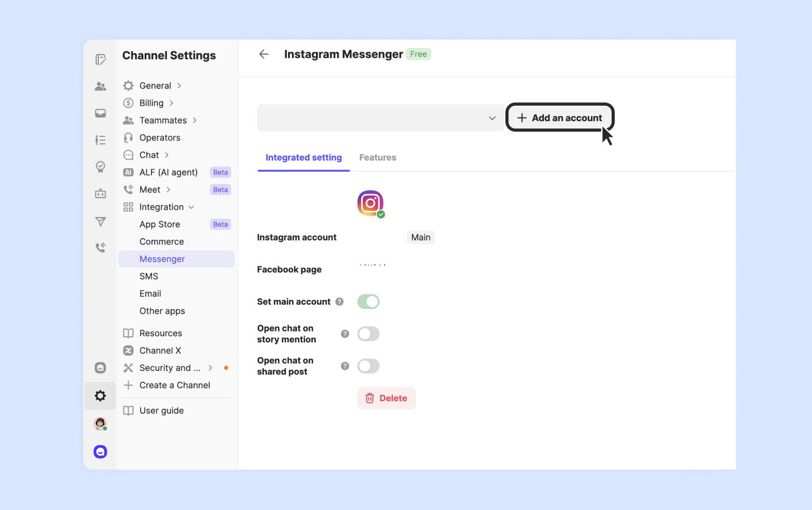Image resolution: width=812 pixels, height=510 pixels.
Task: Open the phone call icon in left rail
Action: [x=100, y=247]
